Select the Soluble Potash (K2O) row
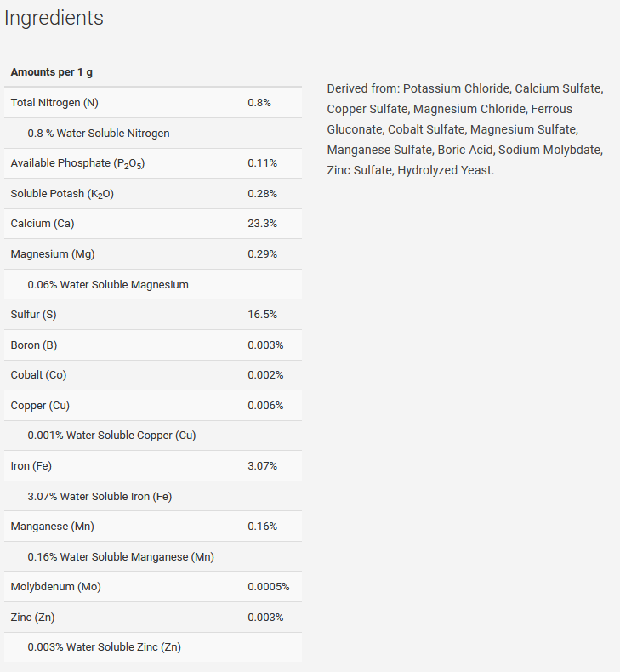 click(153, 194)
